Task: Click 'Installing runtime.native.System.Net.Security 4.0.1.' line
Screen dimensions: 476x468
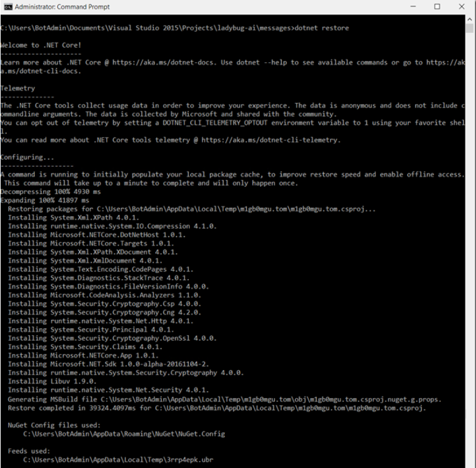Action: tap(108, 390)
